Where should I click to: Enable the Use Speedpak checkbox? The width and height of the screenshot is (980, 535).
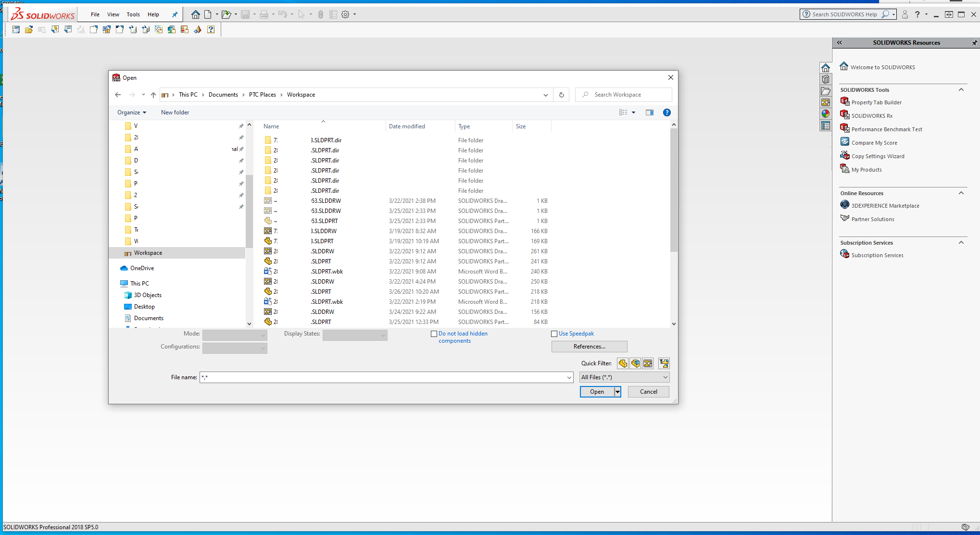(x=554, y=334)
